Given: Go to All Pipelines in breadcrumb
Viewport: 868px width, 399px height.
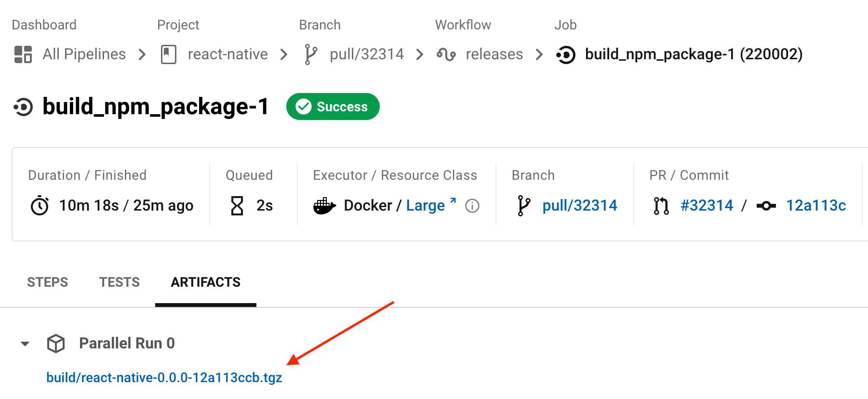Looking at the screenshot, I should 84,54.
